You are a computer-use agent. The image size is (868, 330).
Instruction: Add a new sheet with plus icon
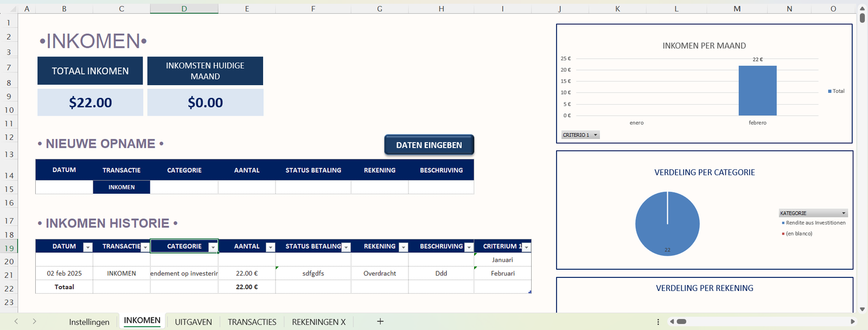coord(380,321)
